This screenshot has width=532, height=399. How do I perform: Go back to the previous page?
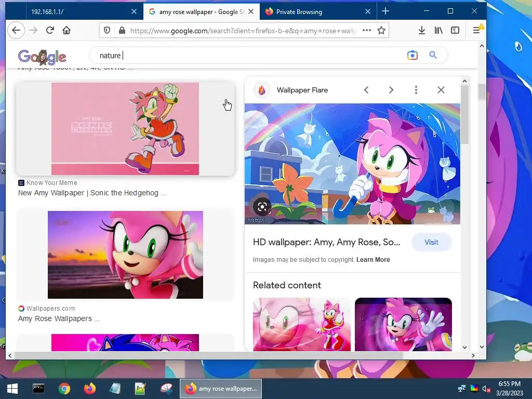coord(16,30)
